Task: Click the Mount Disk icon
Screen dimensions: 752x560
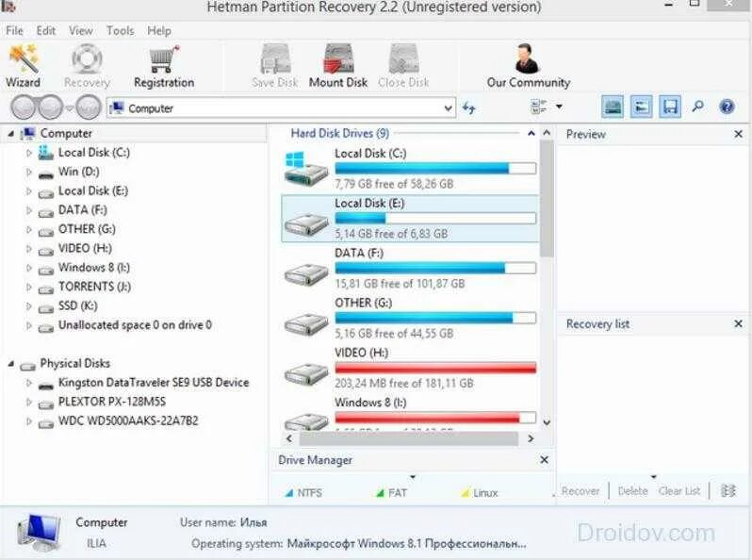Action: [x=338, y=59]
